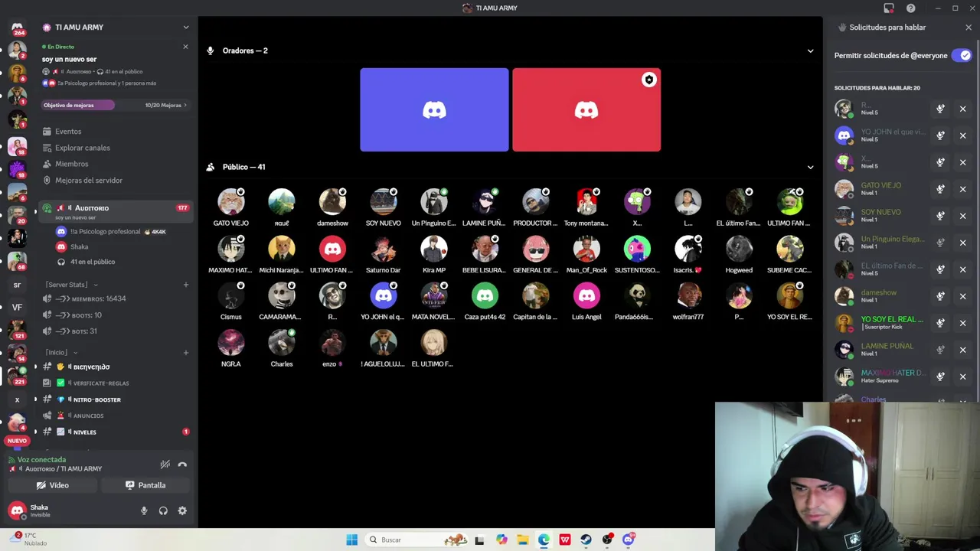The height and width of the screenshot is (551, 980).
Task: Open Shaka user profile avatar
Action: click(x=17, y=510)
